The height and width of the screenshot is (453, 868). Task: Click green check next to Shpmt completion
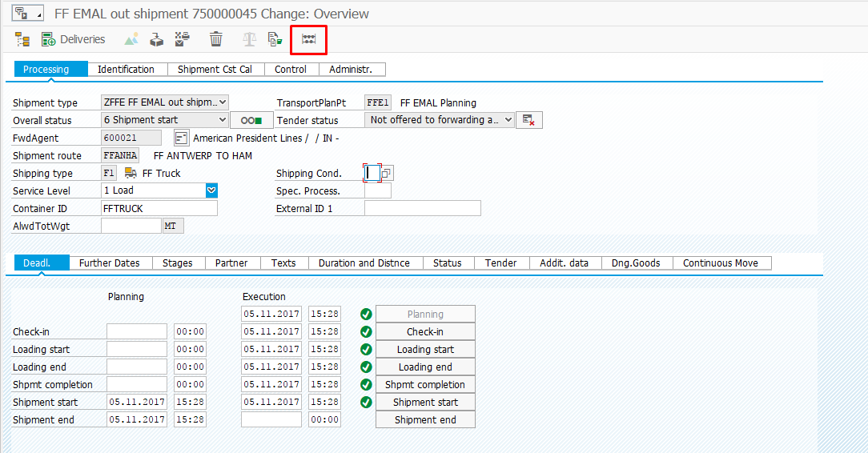click(366, 384)
